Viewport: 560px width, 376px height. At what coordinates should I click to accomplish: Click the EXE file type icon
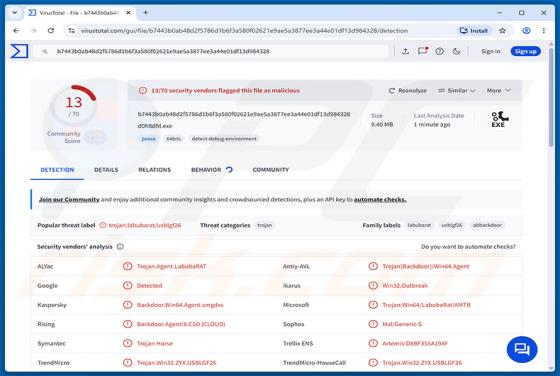[x=499, y=119]
